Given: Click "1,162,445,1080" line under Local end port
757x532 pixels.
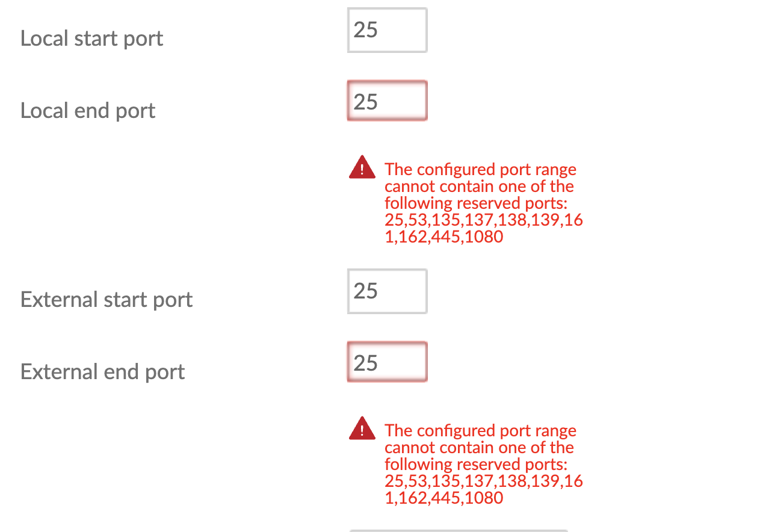Looking at the screenshot, I should coord(443,237).
